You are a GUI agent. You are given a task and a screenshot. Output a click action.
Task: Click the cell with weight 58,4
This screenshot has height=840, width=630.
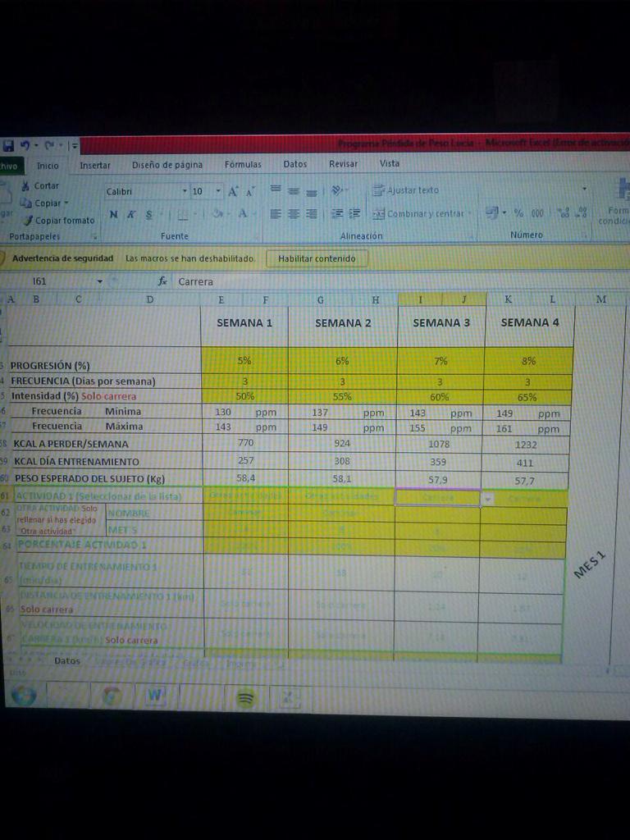(245, 478)
